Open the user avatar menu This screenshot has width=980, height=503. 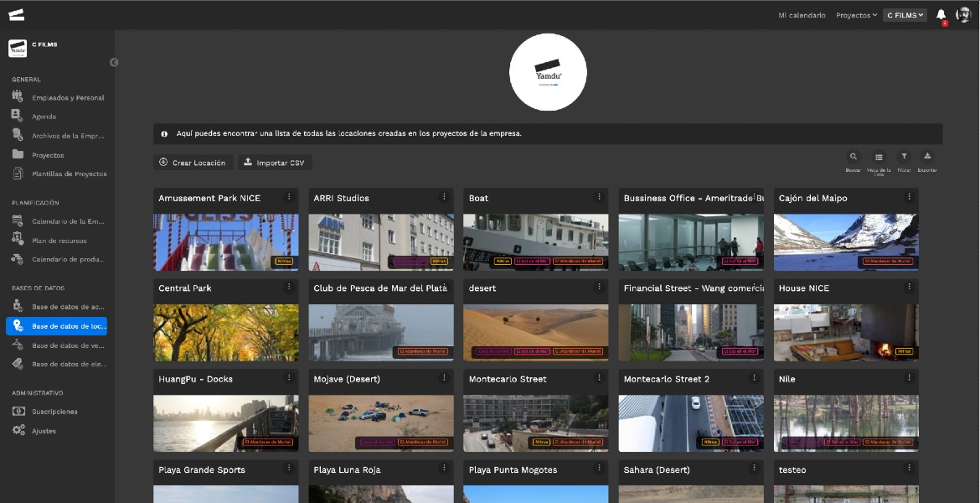pos(963,14)
